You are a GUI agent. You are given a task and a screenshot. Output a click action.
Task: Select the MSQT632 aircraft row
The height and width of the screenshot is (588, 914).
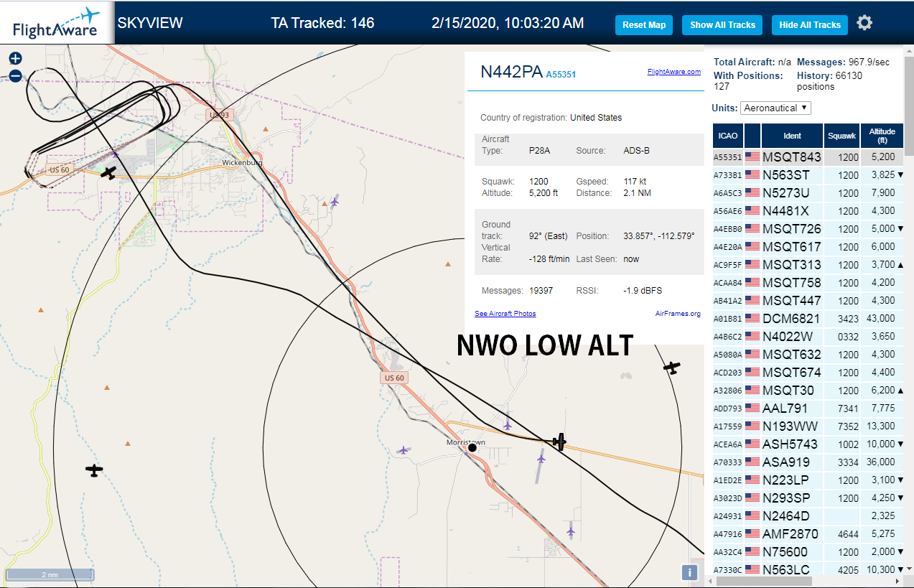[808, 355]
